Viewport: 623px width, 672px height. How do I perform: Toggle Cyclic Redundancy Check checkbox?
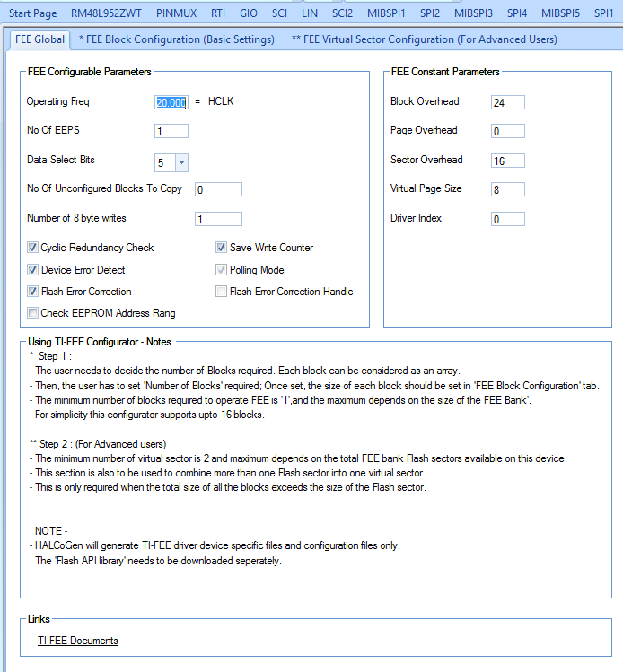click(x=32, y=248)
